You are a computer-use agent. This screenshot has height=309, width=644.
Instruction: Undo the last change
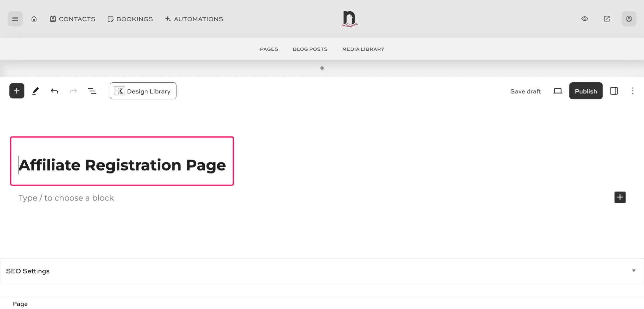(54, 91)
